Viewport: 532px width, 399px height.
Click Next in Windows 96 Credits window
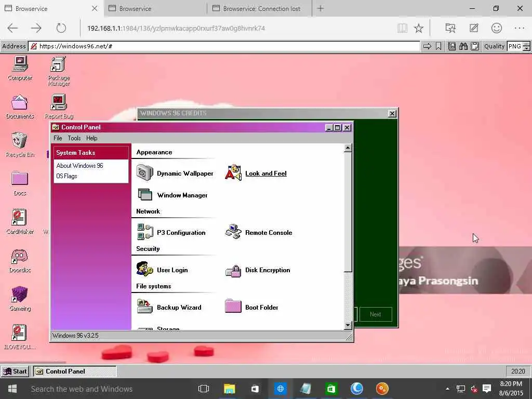coord(376,314)
